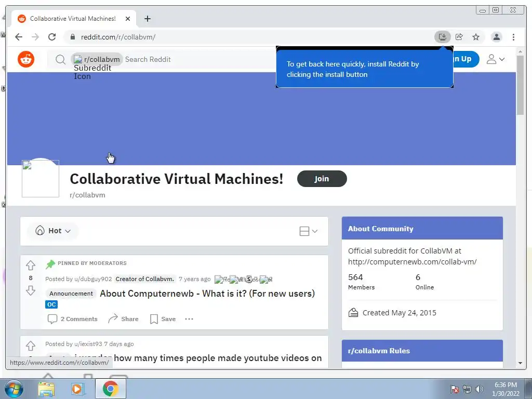Screen dimensions: 532x399
Task: Click the subreddit avatar image
Action: tap(41, 179)
